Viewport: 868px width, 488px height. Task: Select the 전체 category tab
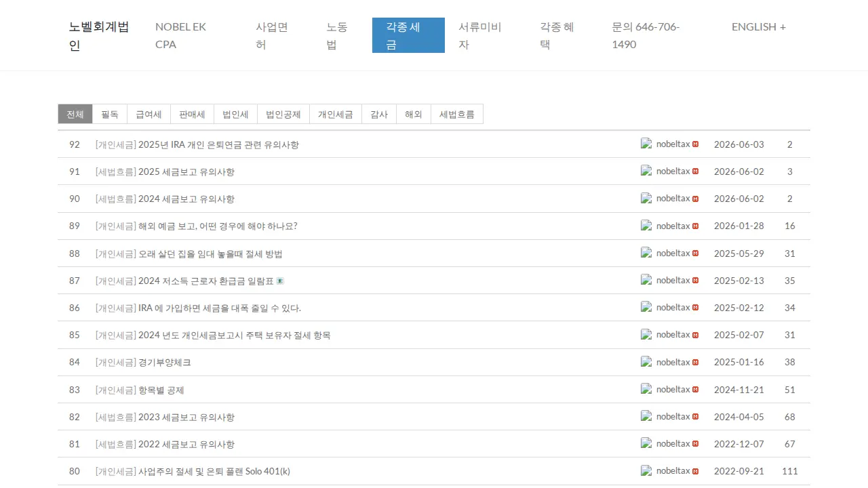(x=75, y=114)
